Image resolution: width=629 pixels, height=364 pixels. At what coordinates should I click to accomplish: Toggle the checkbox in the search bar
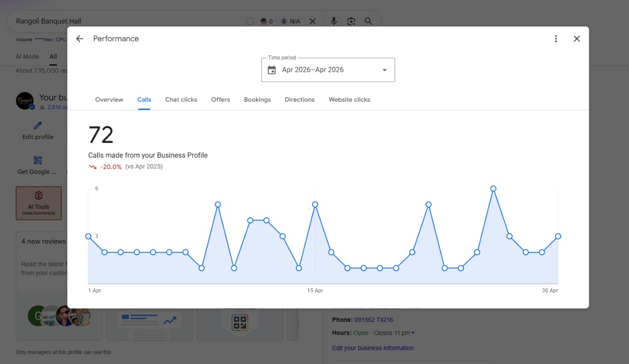250,21
